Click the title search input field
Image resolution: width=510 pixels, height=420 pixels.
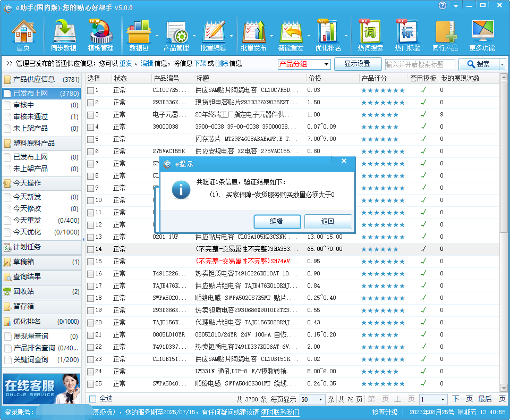[420, 64]
